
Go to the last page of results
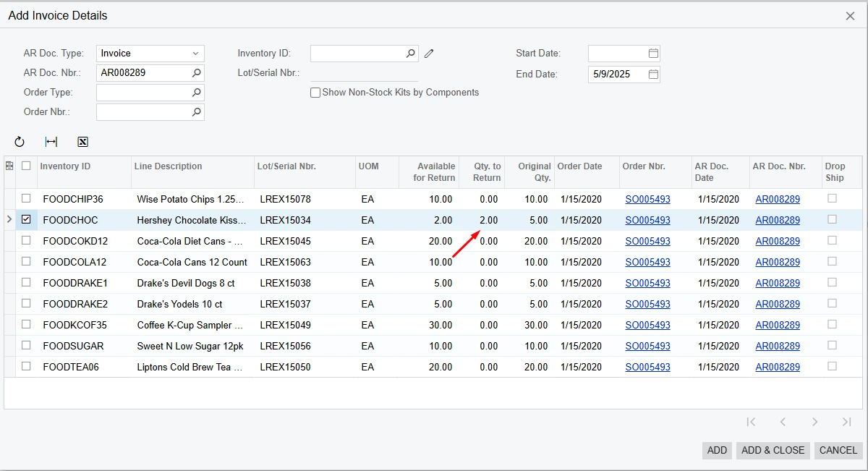click(x=846, y=422)
